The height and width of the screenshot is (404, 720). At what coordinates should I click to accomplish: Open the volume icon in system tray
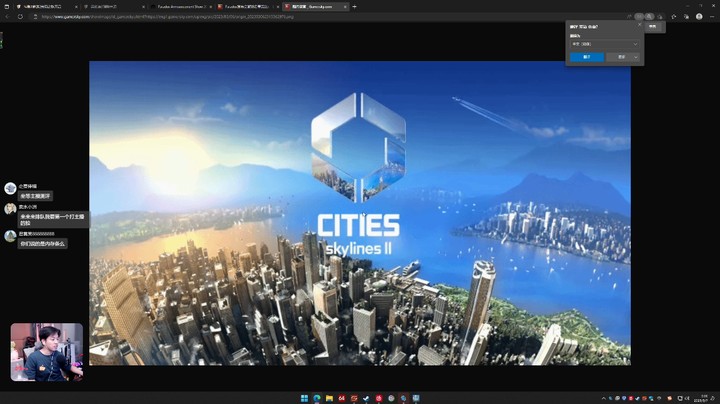pyautogui.click(x=686, y=398)
